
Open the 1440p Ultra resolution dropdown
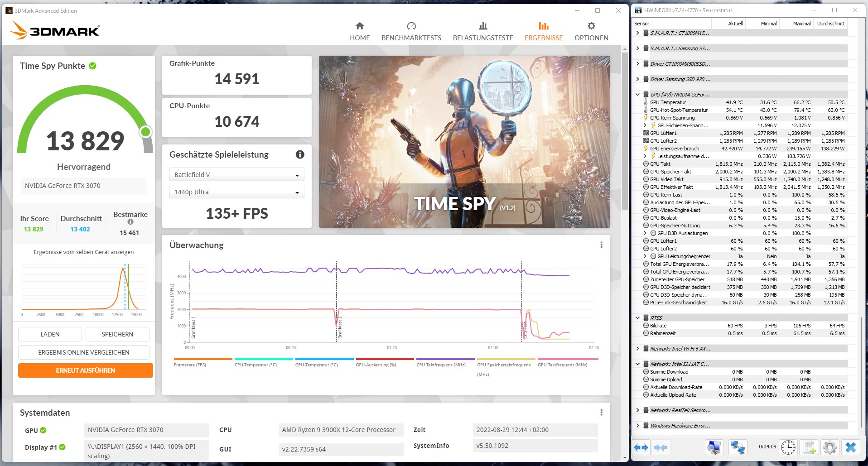tap(236, 192)
